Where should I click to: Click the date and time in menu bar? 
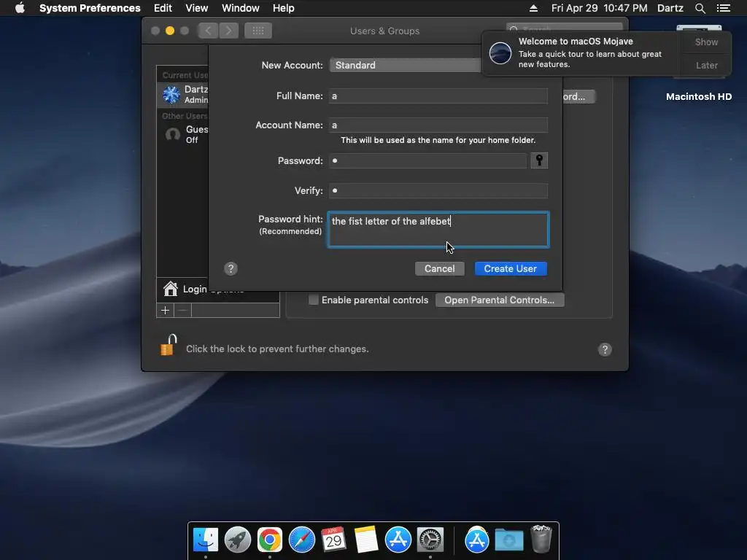(600, 8)
